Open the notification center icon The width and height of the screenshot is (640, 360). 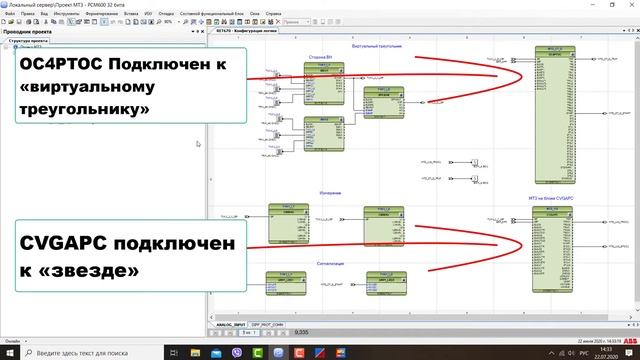(x=629, y=353)
